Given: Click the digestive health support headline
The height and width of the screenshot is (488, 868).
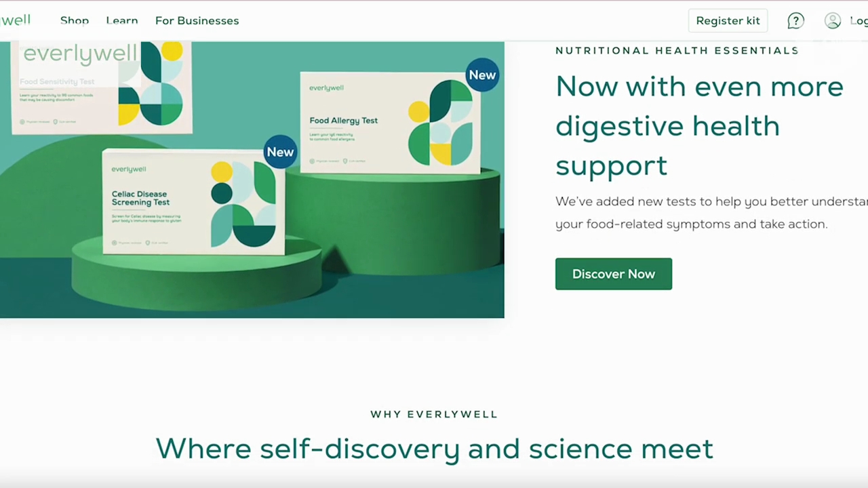Looking at the screenshot, I should [x=699, y=126].
